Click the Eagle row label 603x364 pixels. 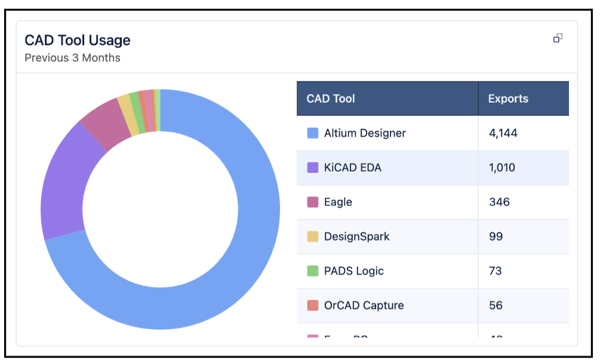click(338, 202)
